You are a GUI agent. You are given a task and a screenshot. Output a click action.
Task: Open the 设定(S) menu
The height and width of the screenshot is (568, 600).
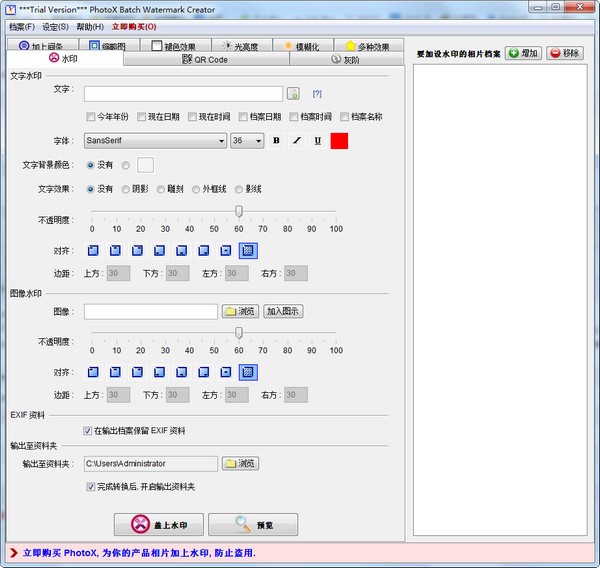[x=55, y=26]
